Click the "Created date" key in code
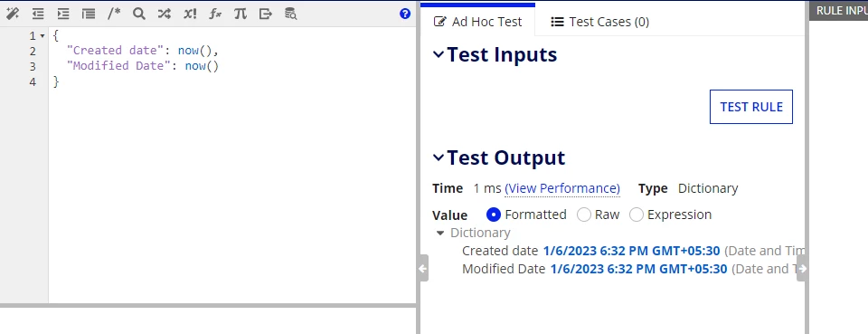The height and width of the screenshot is (334, 868). click(x=116, y=51)
